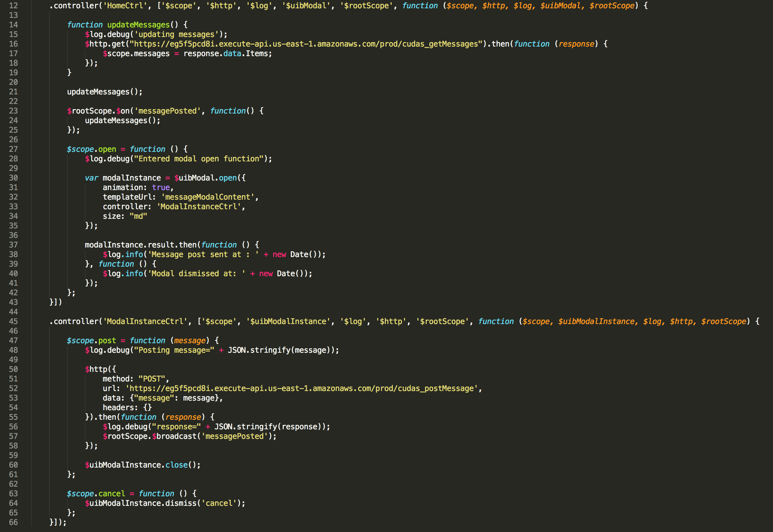Click $uibModalInstance.dismiss('cancel') call

coord(165,503)
